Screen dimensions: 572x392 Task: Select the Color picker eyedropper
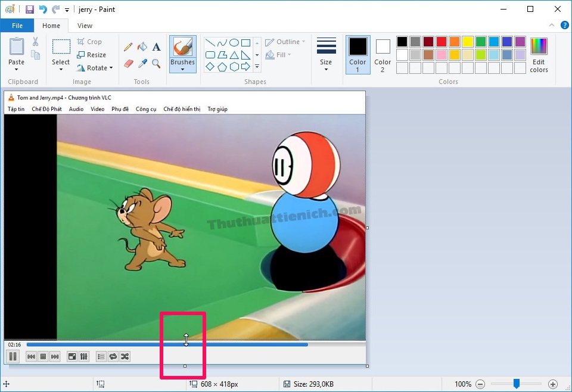(x=142, y=63)
